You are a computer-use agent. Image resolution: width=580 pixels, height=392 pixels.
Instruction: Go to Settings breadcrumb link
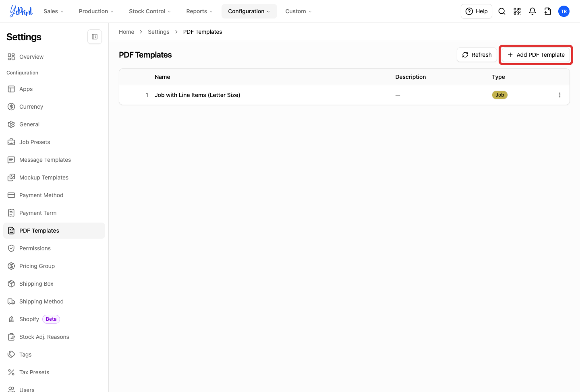(159, 32)
